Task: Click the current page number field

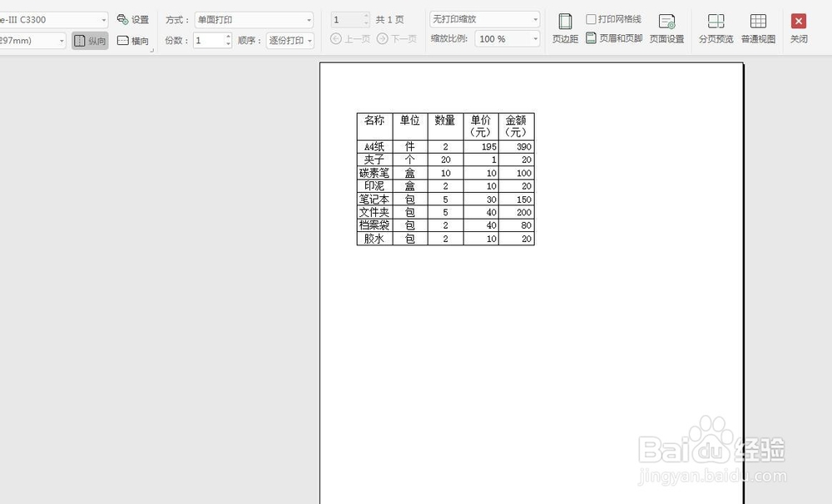Action: [x=347, y=20]
